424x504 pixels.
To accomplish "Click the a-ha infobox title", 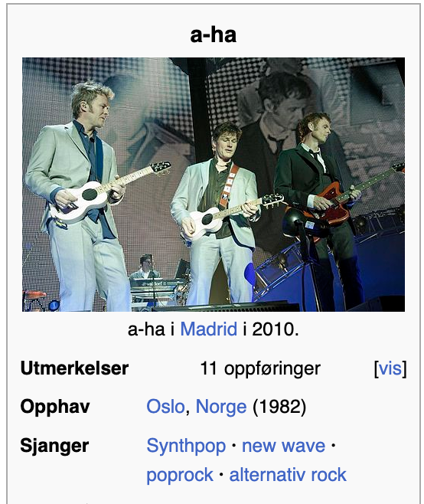I will 214,34.
